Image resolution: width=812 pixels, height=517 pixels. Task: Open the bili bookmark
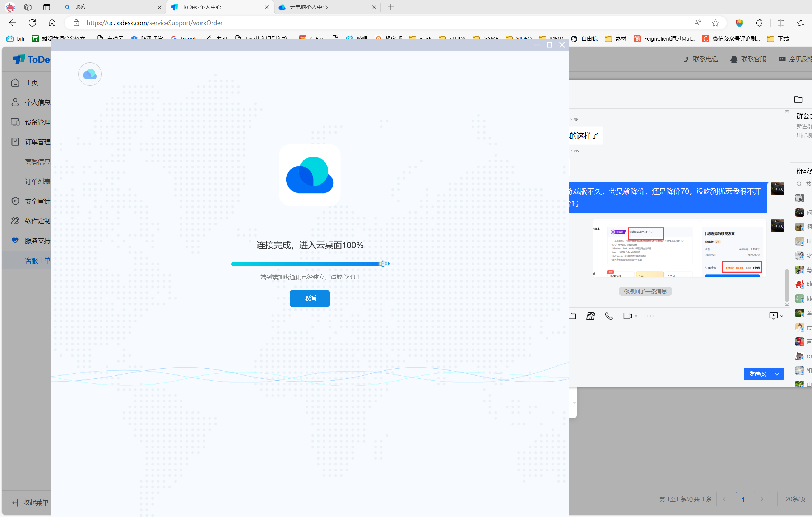[15, 38]
